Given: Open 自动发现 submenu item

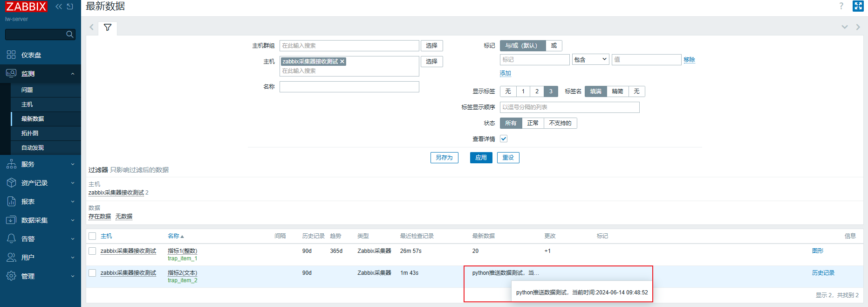Looking at the screenshot, I should tap(33, 148).
